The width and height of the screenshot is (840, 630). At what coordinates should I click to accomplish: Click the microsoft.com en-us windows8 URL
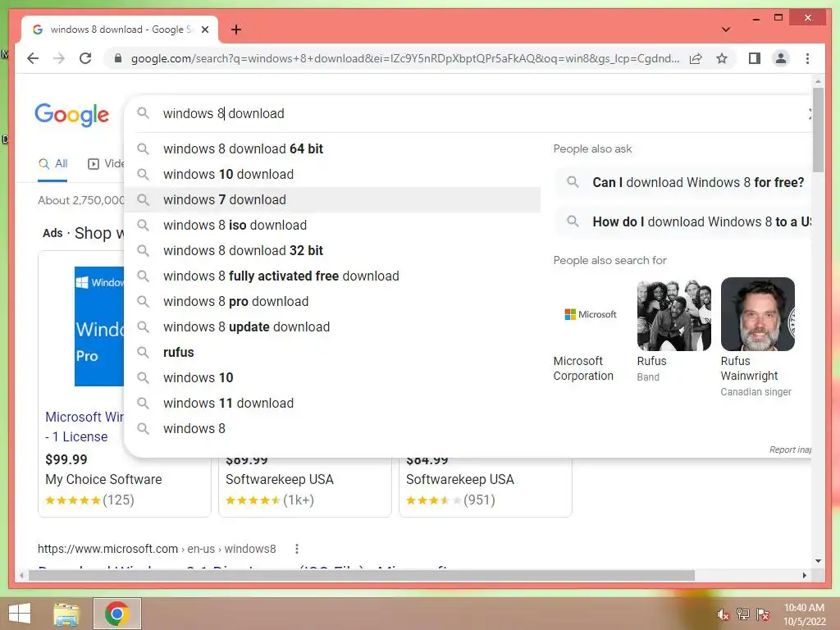[157, 549]
